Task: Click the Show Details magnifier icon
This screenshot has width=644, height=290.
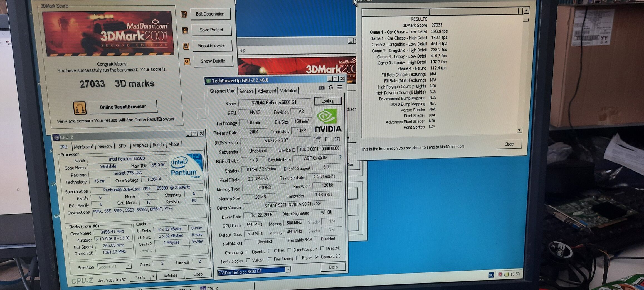Action: [x=187, y=62]
